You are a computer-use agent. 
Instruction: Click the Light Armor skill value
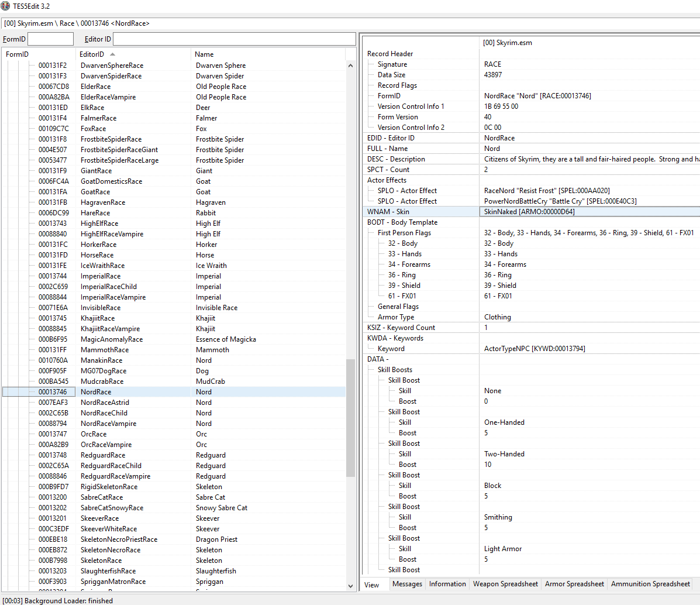[x=503, y=549]
